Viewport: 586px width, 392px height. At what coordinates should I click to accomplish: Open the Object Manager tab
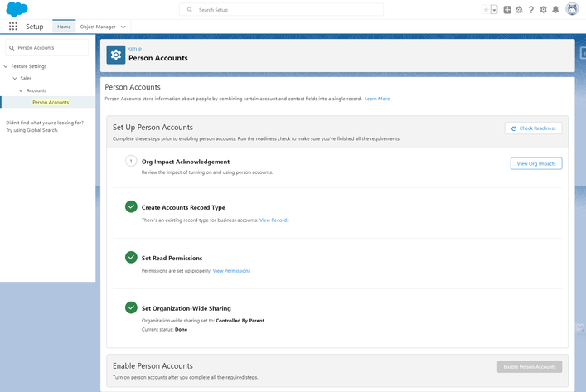point(98,27)
